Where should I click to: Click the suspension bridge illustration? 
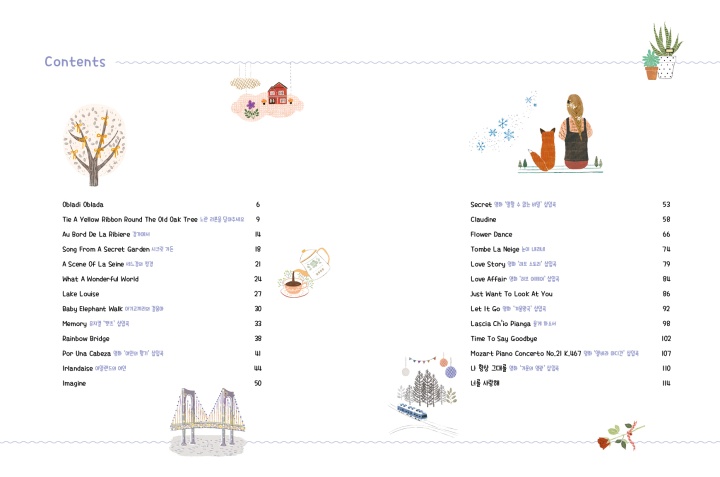(x=208, y=421)
